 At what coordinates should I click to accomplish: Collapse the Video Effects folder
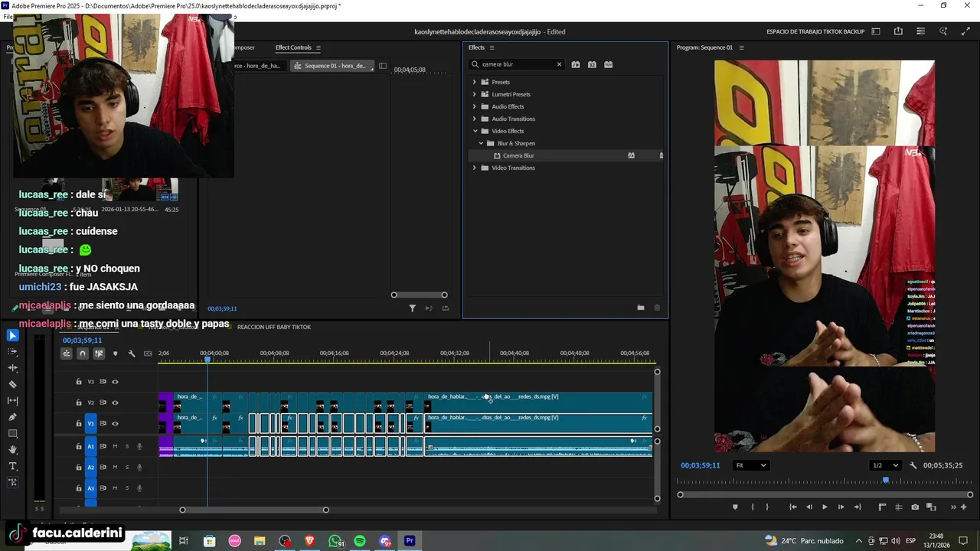[x=475, y=131]
